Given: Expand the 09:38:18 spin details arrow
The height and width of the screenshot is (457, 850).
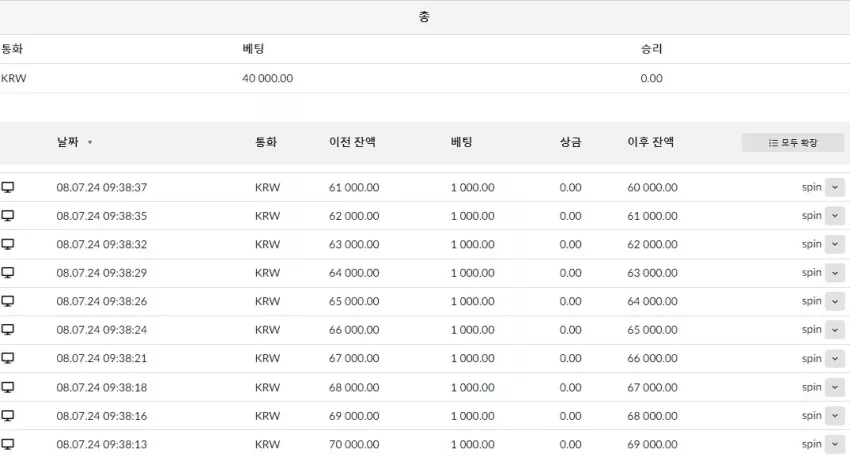Looking at the screenshot, I should (x=835, y=388).
